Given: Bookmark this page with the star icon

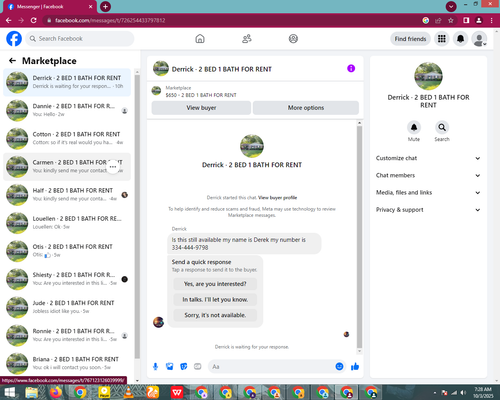Looking at the screenshot, I should [451, 20].
